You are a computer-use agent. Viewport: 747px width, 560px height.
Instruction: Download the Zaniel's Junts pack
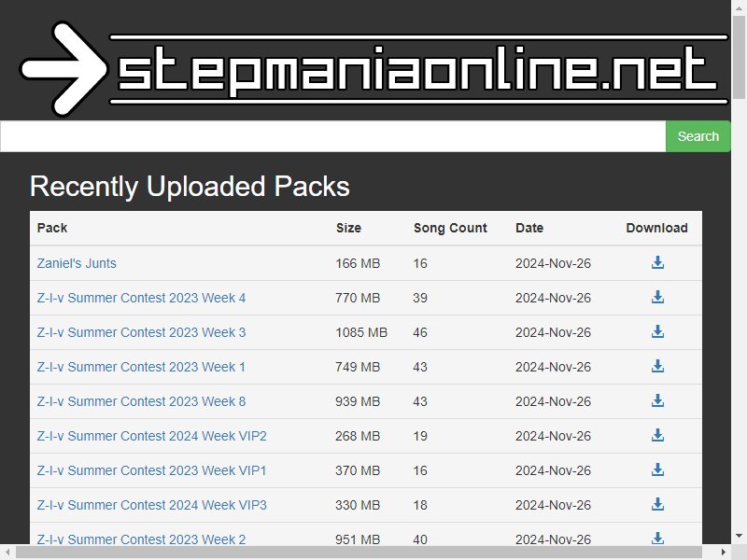pyautogui.click(x=657, y=262)
